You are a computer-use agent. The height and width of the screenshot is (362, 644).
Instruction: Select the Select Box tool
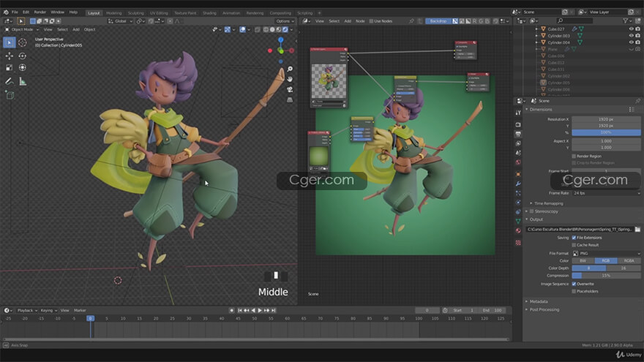9,42
